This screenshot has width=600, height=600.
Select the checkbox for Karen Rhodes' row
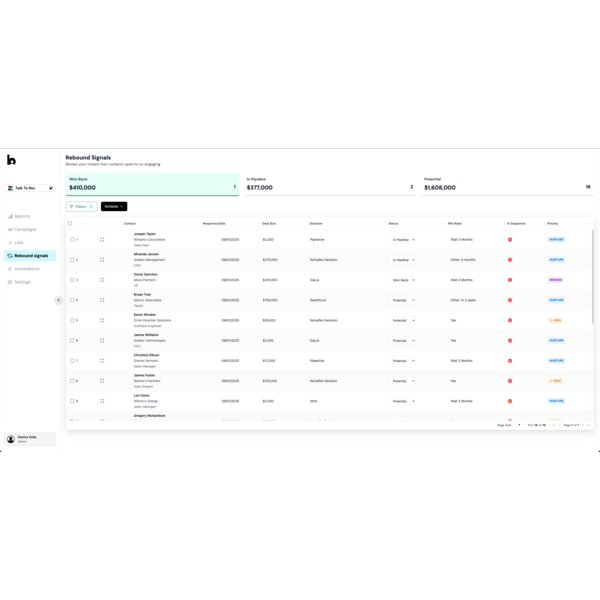(72, 320)
